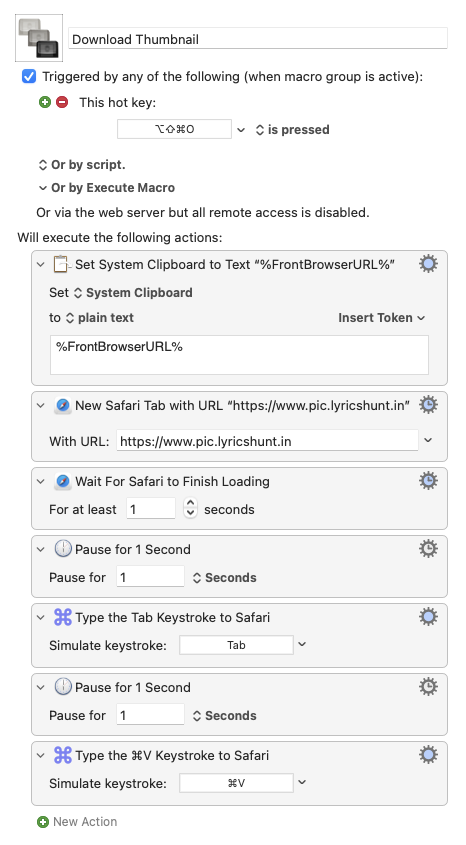466x845 pixels.
Task: Open the is pressed popup menu
Action: point(292,130)
